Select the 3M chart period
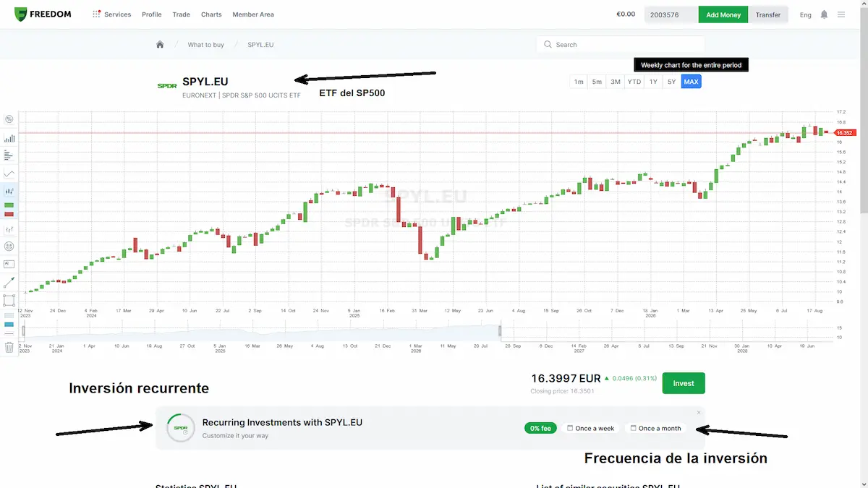The width and height of the screenshot is (868, 488). click(x=616, y=82)
